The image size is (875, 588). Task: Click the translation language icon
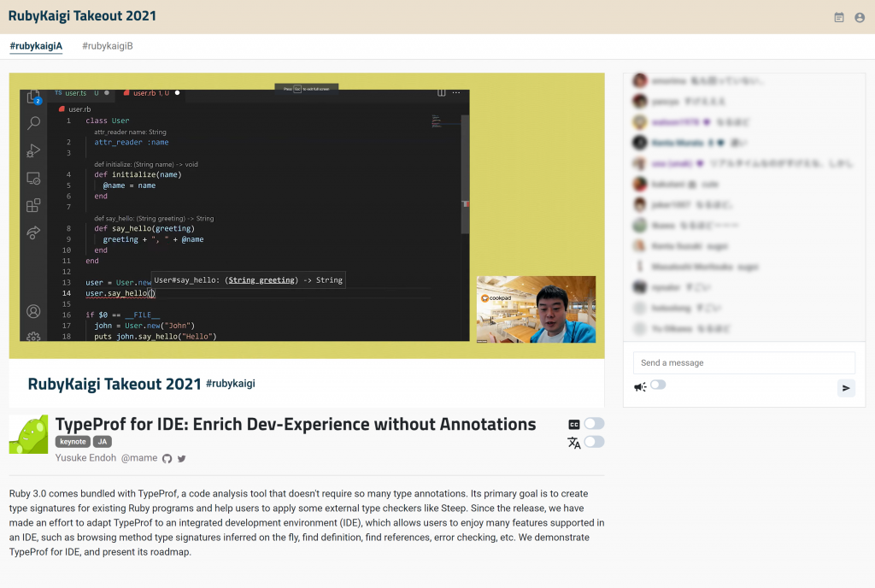pyautogui.click(x=573, y=443)
